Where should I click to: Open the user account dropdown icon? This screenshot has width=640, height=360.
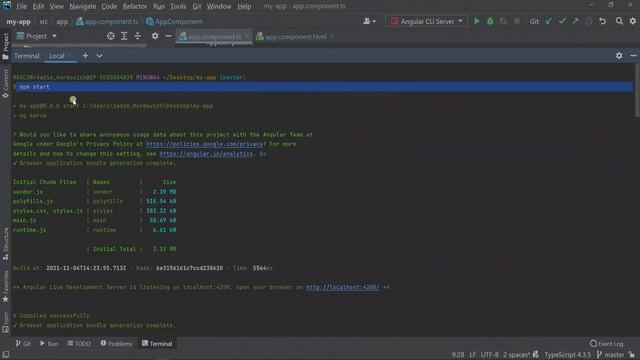point(369,21)
